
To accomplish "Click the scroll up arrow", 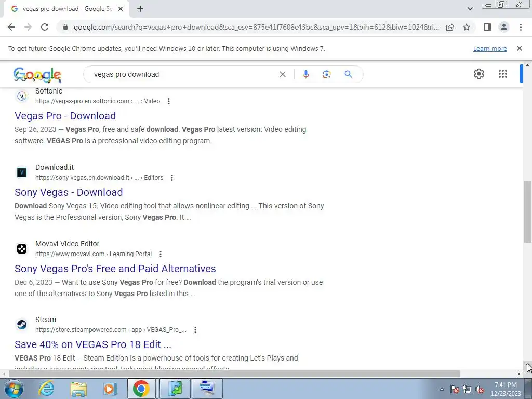I will 527,64.
